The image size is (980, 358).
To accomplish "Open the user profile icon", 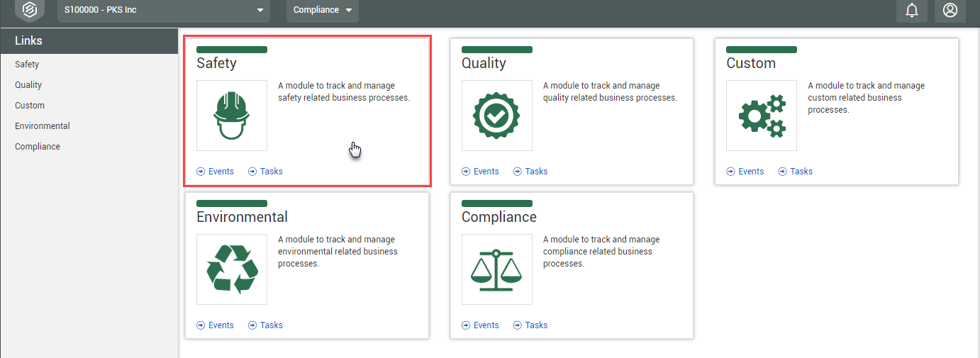I will click(x=950, y=10).
